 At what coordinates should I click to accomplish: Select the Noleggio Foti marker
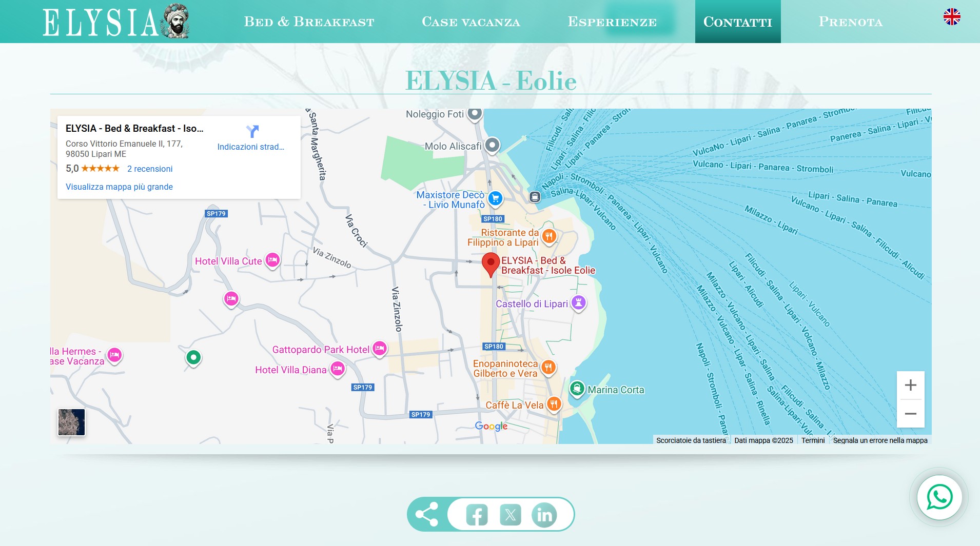pos(475,113)
